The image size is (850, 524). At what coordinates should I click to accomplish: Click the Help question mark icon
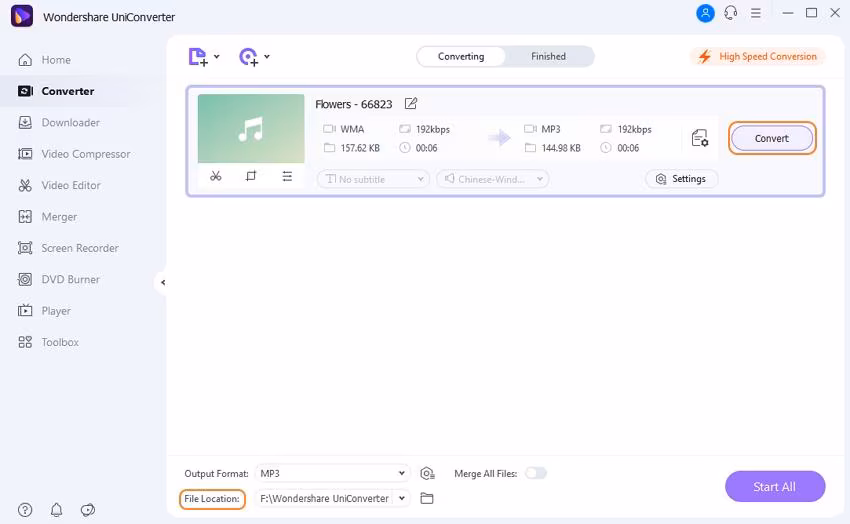pyautogui.click(x=25, y=510)
